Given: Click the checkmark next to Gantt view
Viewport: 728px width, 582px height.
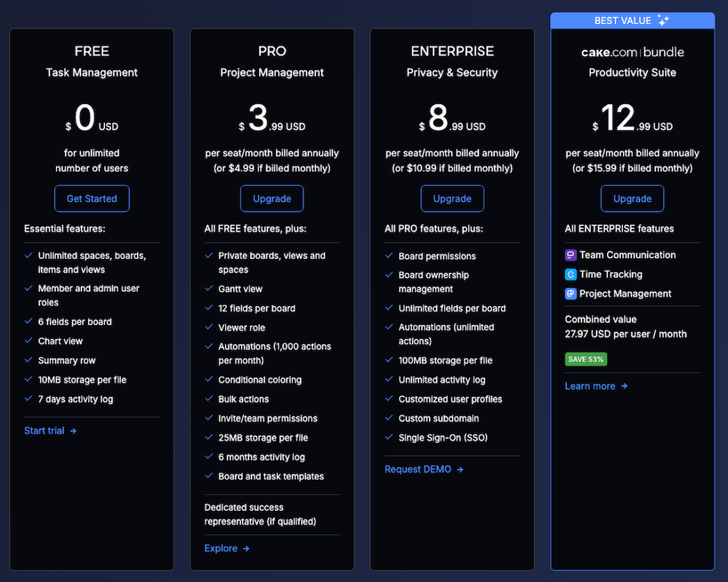Looking at the screenshot, I should (x=209, y=288).
